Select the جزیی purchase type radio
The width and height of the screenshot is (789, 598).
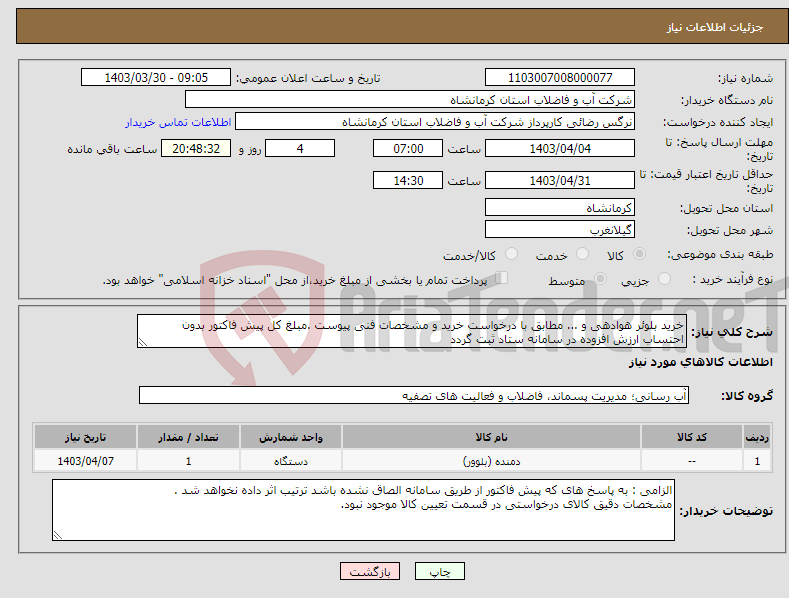click(x=664, y=279)
